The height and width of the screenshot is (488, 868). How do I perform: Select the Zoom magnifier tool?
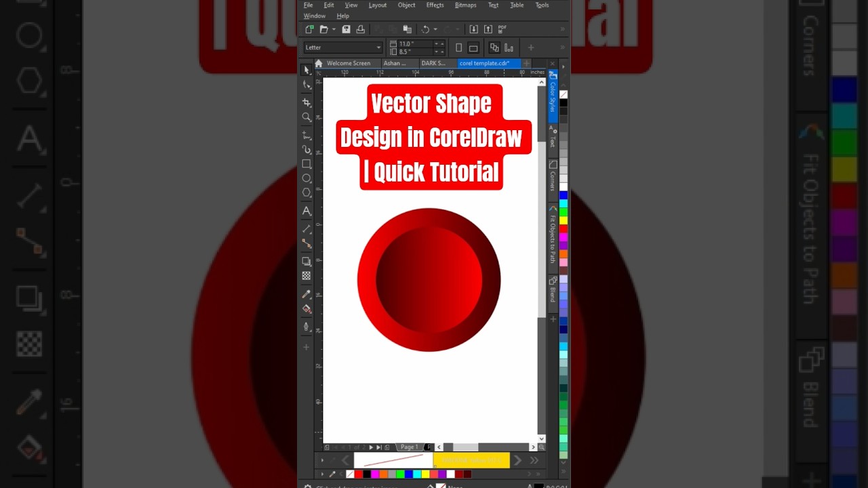click(307, 117)
